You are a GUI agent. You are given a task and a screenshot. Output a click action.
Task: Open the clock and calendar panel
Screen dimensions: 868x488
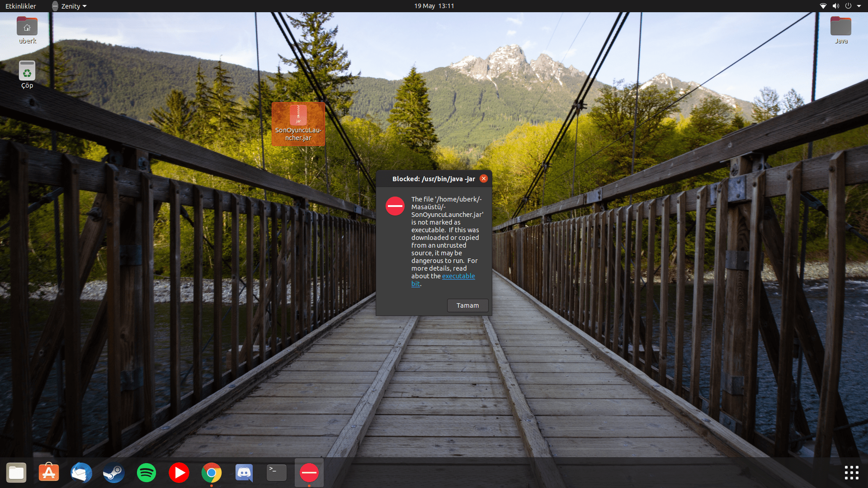[434, 6]
